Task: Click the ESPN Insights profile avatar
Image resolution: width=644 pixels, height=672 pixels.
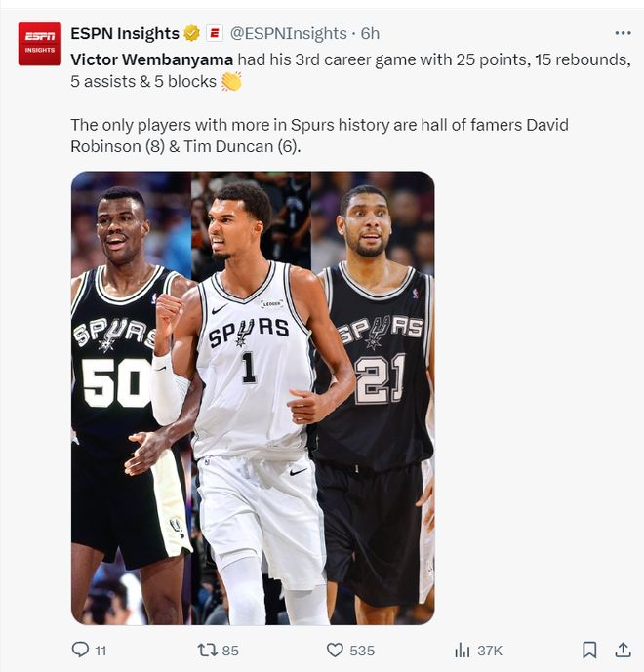Action: coord(39,44)
